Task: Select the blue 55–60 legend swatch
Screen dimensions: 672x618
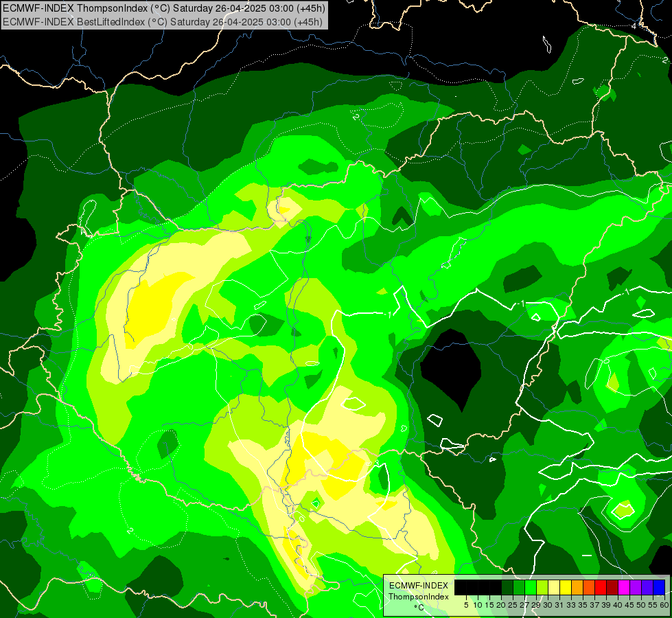Action: click(x=659, y=588)
